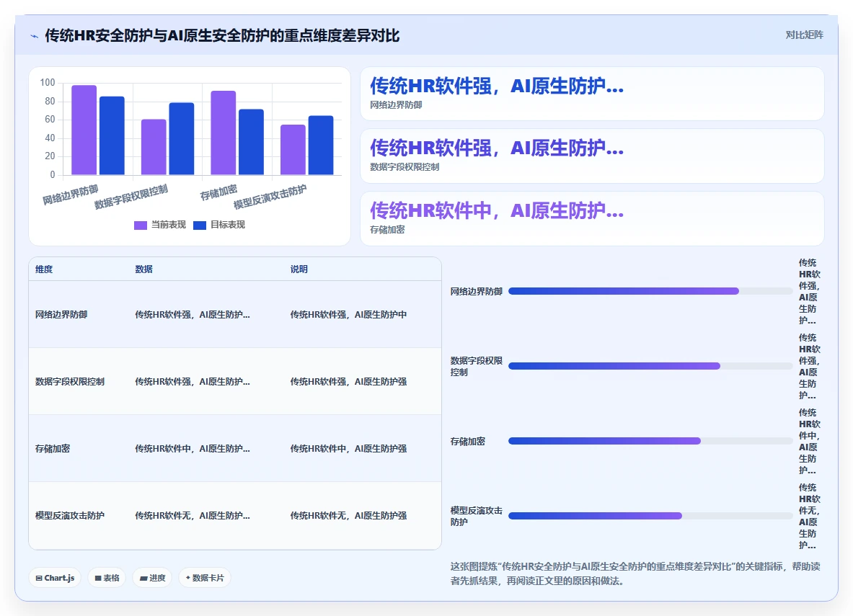Image resolution: width=853 pixels, height=616 pixels.
Task: Click the 数据字段权限控制 progress bar
Action: click(x=650, y=366)
